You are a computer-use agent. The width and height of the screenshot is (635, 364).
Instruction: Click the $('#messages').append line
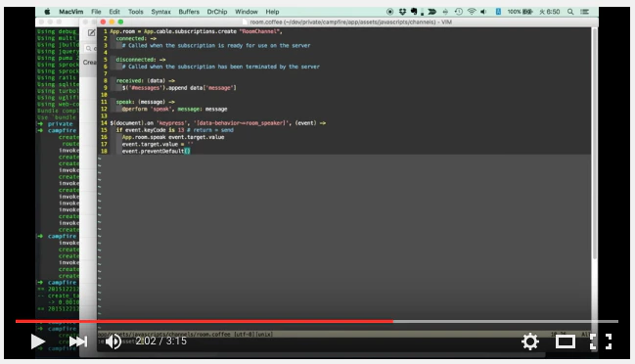(x=179, y=87)
